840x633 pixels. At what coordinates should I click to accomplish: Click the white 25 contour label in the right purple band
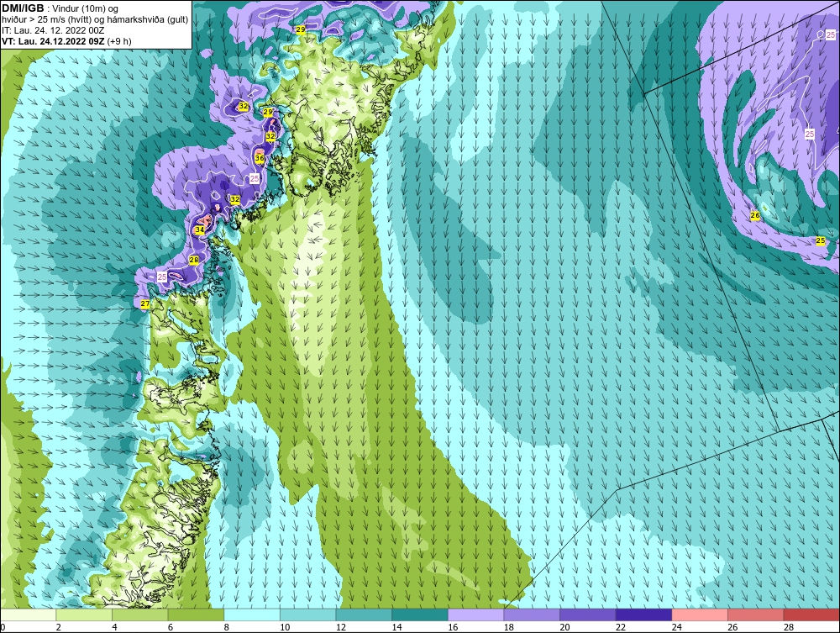pos(810,134)
